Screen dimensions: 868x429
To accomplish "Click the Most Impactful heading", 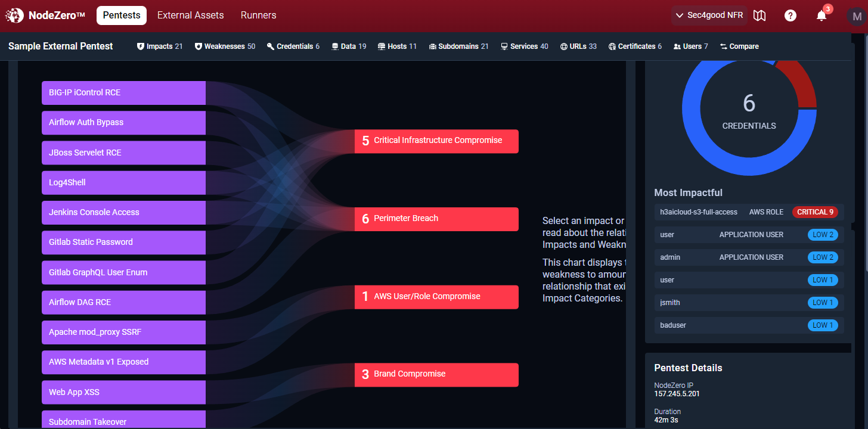I will [688, 192].
